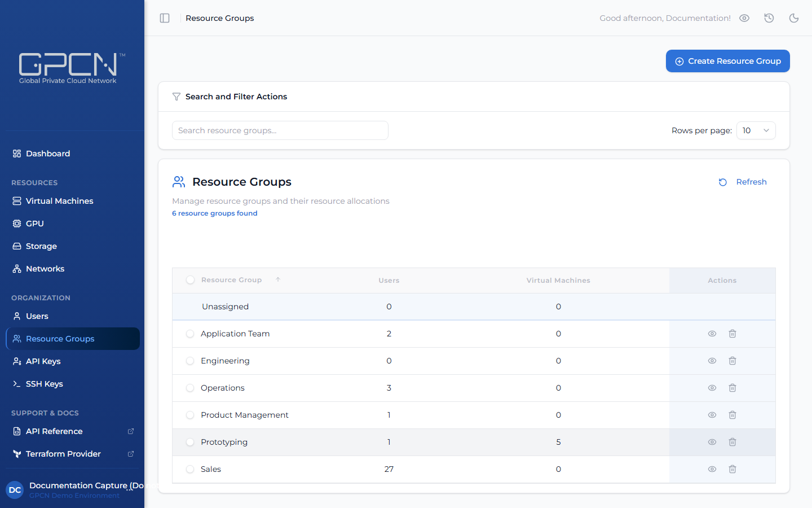This screenshot has height=508, width=812.
Task: Click the Prototyping group name
Action: (x=224, y=442)
